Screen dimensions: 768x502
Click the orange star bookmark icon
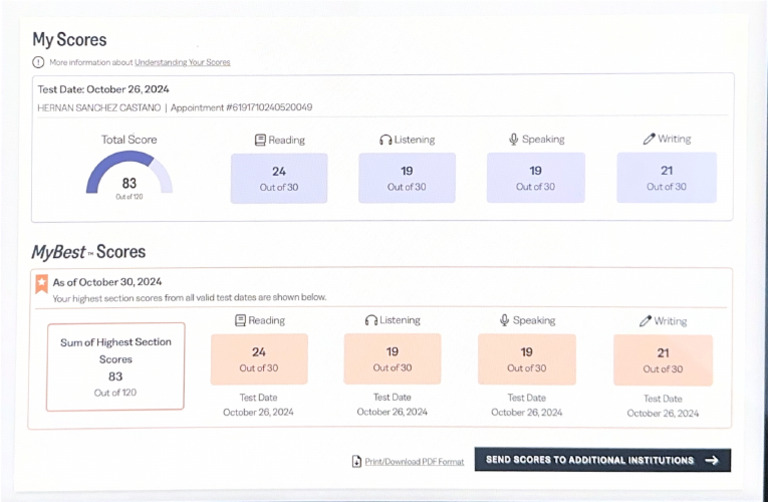[x=42, y=284]
